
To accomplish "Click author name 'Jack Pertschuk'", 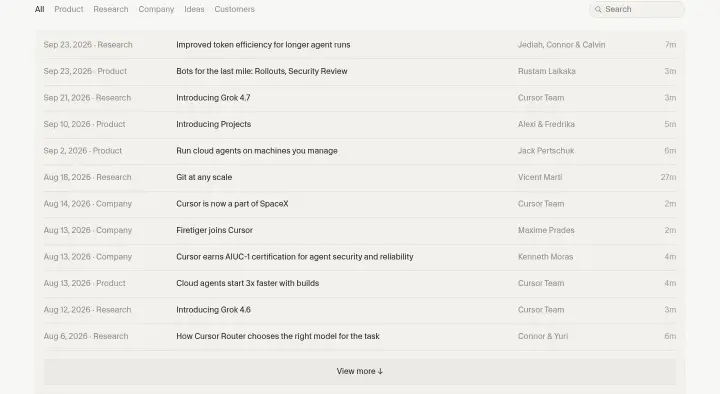I will click(546, 151).
